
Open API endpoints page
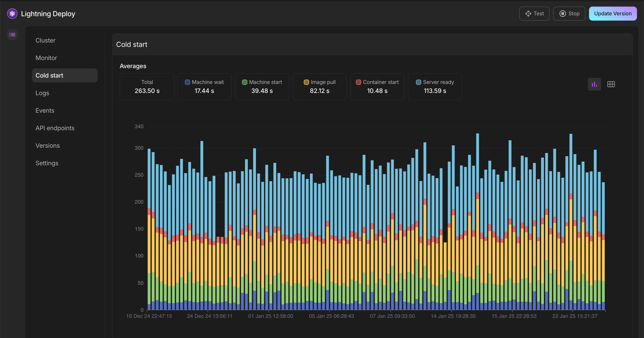click(65, 128)
